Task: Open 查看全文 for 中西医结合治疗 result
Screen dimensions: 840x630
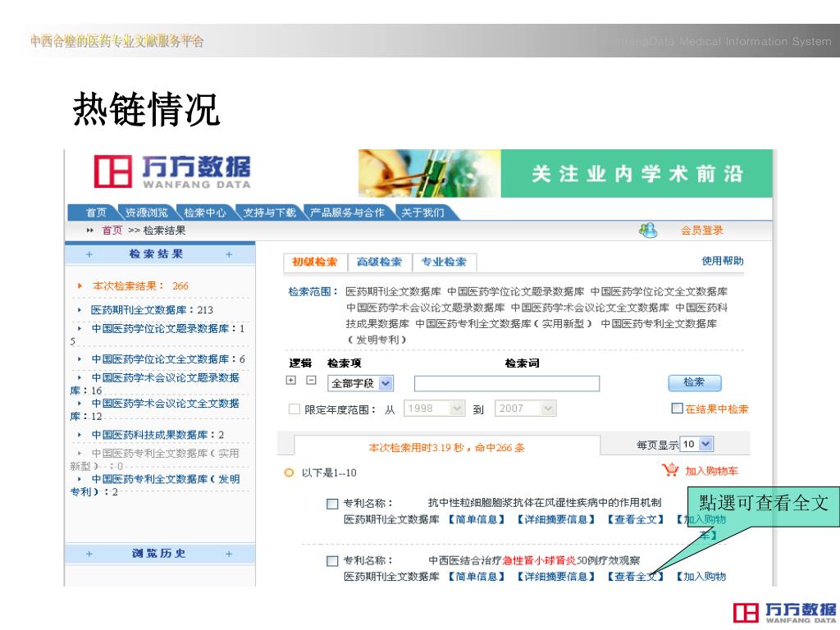Action: click(x=636, y=577)
